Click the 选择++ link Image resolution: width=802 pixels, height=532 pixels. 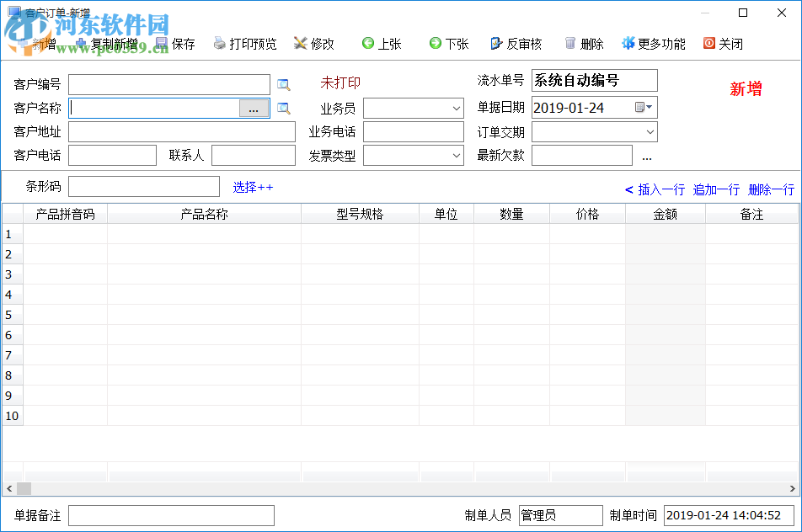click(x=252, y=187)
